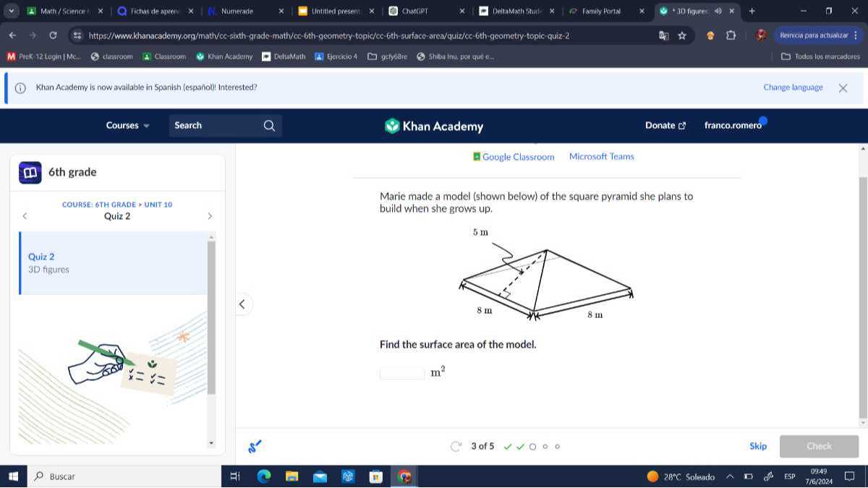Image resolution: width=868 pixels, height=488 pixels.
Task: Collapse the left sidebar with the chevron
Action: (x=242, y=304)
